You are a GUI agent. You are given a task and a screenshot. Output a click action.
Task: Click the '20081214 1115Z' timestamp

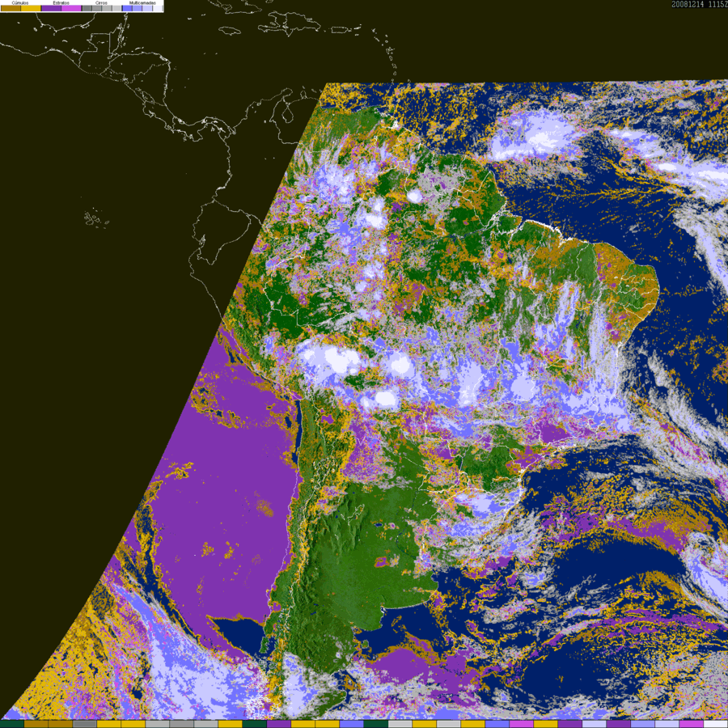click(x=700, y=4)
